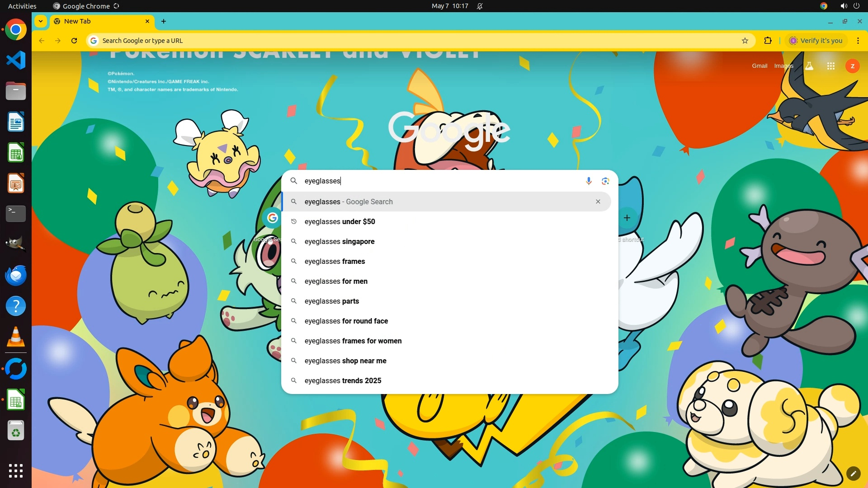
Task: Click the Verify it's you button
Action: point(816,41)
